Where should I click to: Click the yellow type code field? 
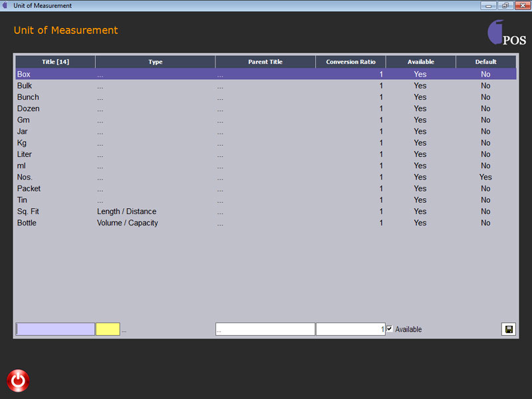(x=108, y=329)
